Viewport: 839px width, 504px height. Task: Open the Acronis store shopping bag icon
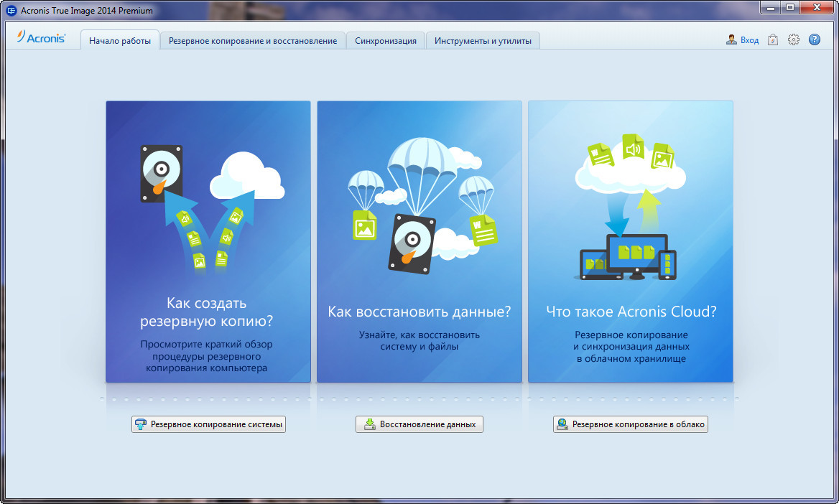pyautogui.click(x=773, y=40)
